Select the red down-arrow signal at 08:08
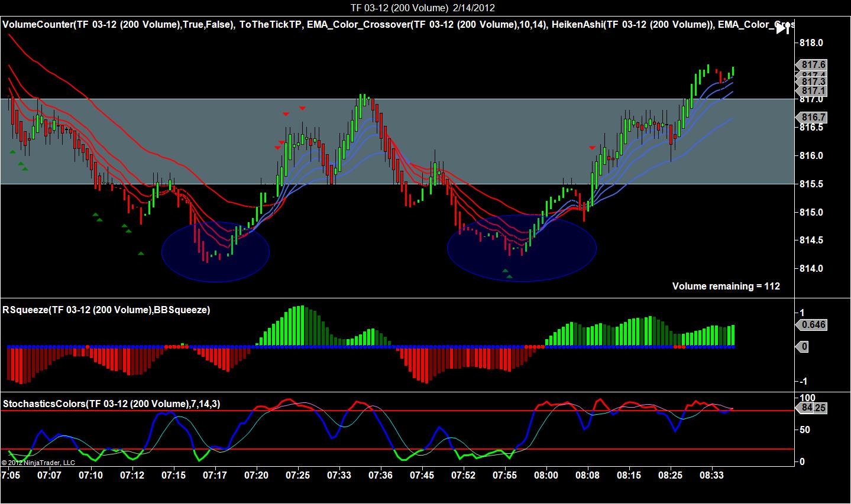The image size is (851, 504). point(592,147)
